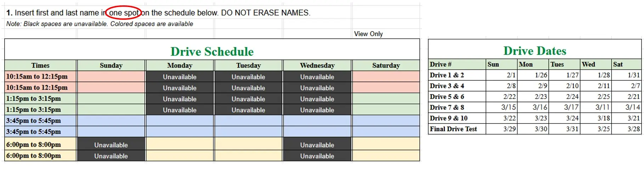
Task: Select the Final Drive Test row label
Action: [x=453, y=129]
